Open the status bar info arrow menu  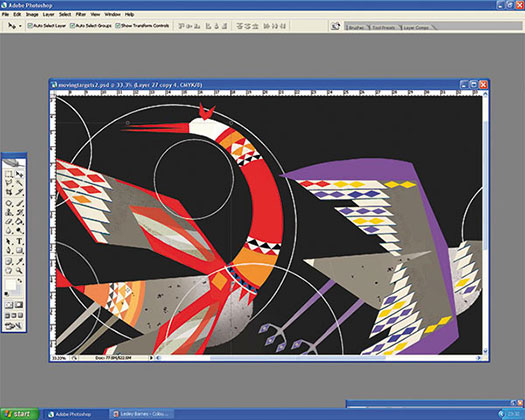point(151,358)
